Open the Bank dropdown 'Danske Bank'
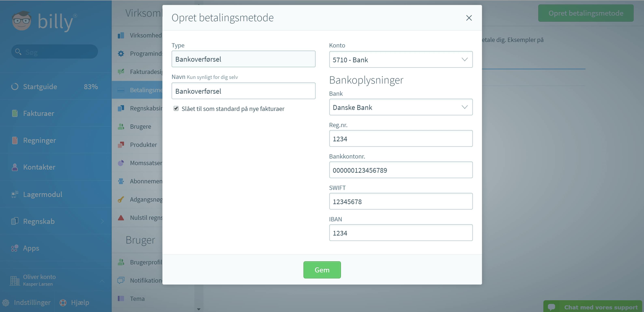Screen dimensions: 644x312 [x=401, y=107]
